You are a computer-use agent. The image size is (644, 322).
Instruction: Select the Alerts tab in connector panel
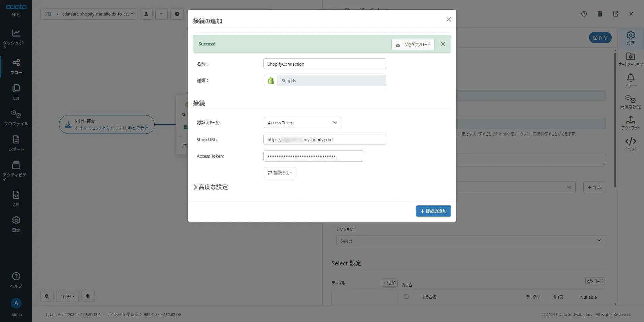(x=631, y=81)
